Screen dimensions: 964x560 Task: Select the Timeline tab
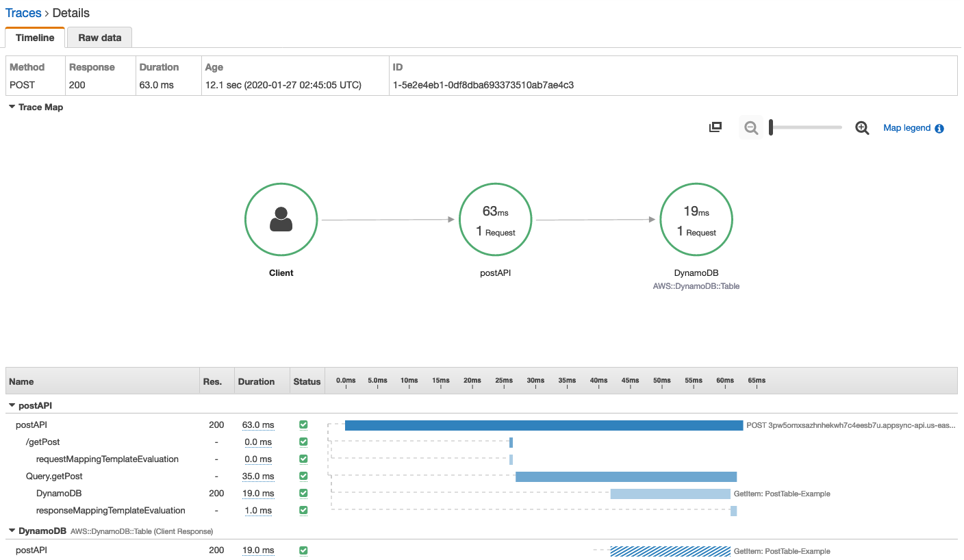click(34, 38)
